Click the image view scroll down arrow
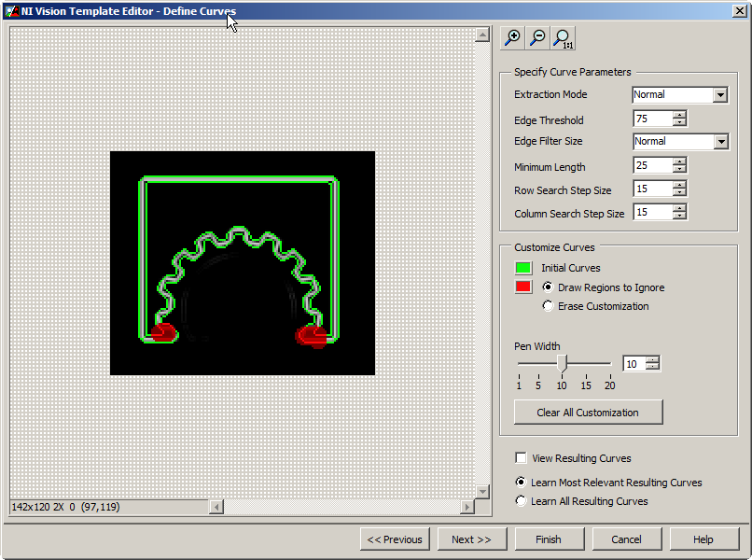752x560 pixels. point(482,491)
